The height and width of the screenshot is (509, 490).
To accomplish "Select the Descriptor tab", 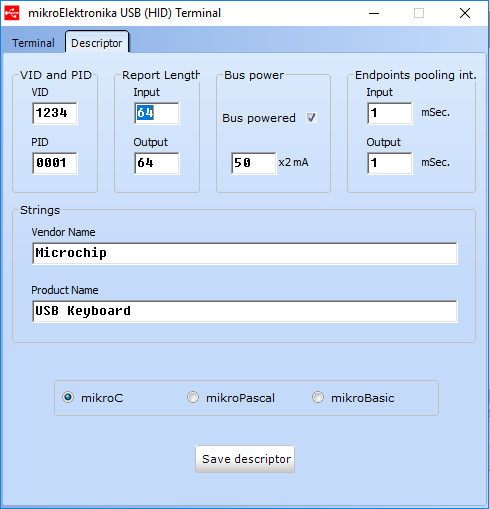I will click(x=97, y=43).
